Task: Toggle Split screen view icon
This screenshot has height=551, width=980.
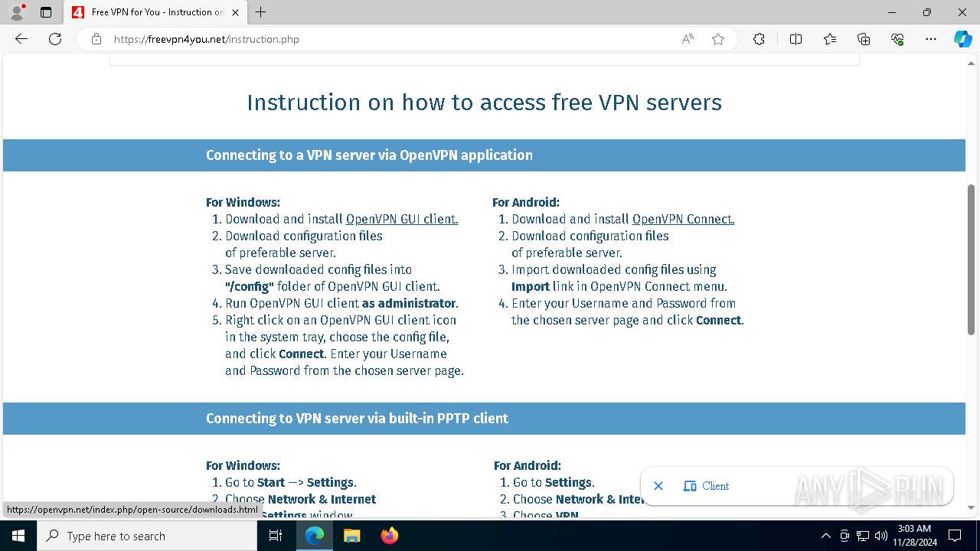Action: (795, 39)
